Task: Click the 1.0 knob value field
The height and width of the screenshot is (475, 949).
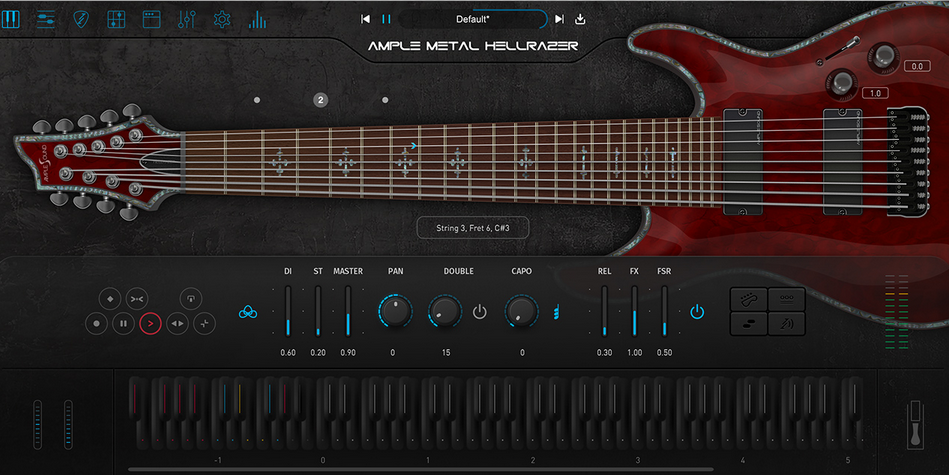Action: tap(875, 93)
